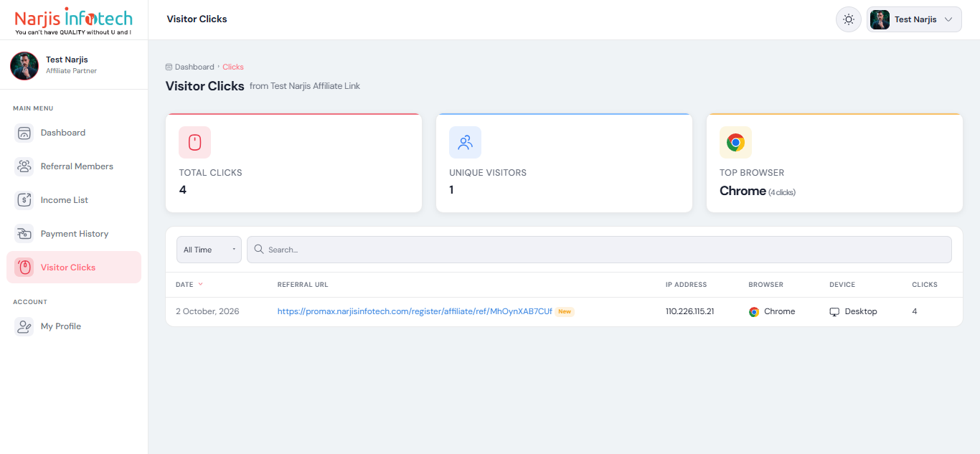This screenshot has width=980, height=454.
Task: Open the promax.narjisinfotech.com referral link
Action: pyautogui.click(x=415, y=311)
